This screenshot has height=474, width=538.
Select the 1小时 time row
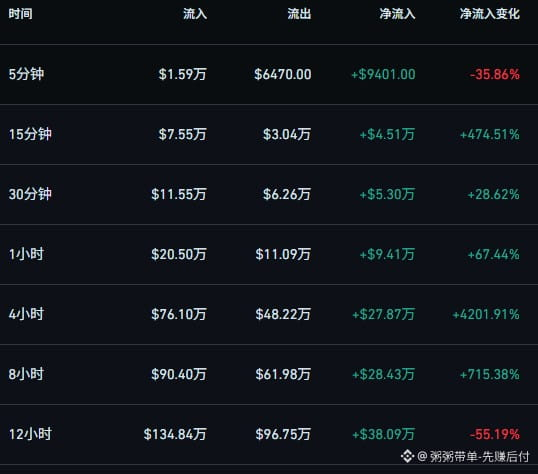point(269,254)
